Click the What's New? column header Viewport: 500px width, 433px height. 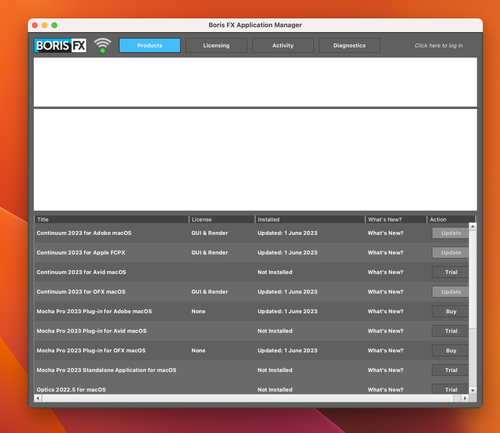396,219
